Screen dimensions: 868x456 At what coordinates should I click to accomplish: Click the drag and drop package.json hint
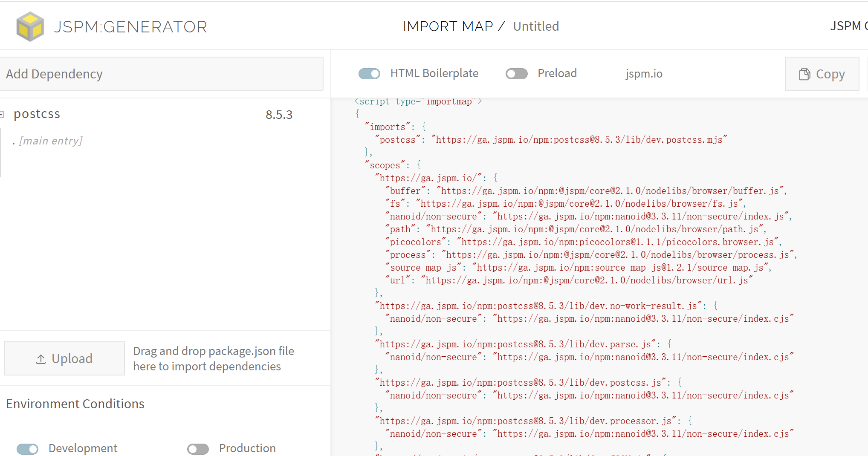point(214,358)
